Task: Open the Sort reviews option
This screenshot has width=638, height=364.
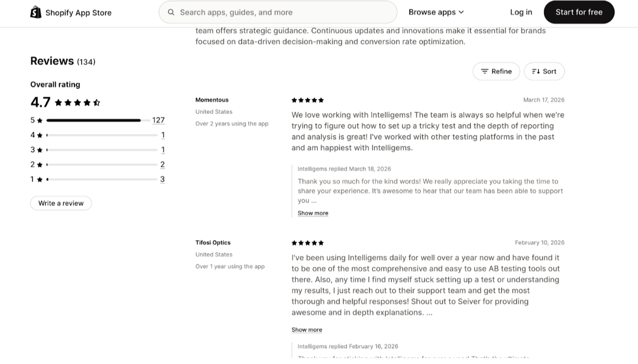Action: pyautogui.click(x=544, y=72)
